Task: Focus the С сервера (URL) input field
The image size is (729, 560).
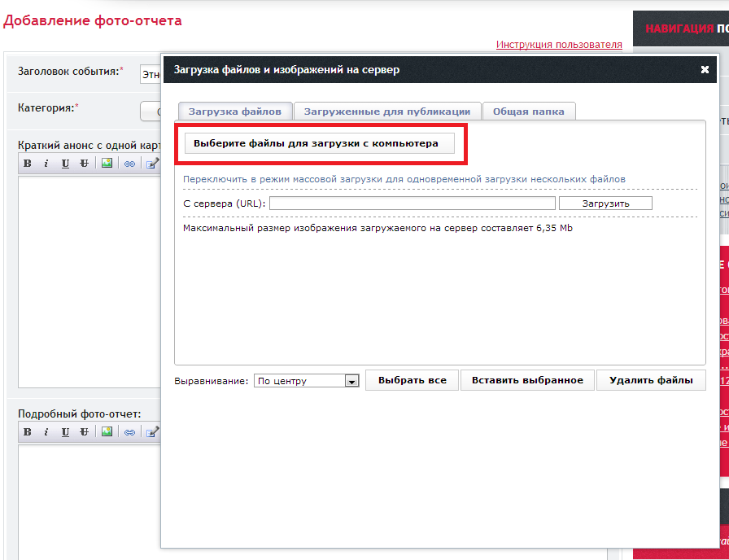Action: tap(412, 203)
